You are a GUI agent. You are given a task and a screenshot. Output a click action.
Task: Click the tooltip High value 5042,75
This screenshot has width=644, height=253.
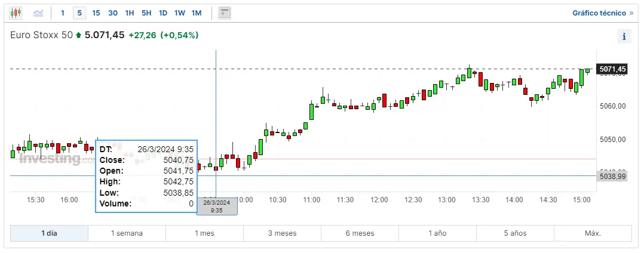pyautogui.click(x=178, y=181)
